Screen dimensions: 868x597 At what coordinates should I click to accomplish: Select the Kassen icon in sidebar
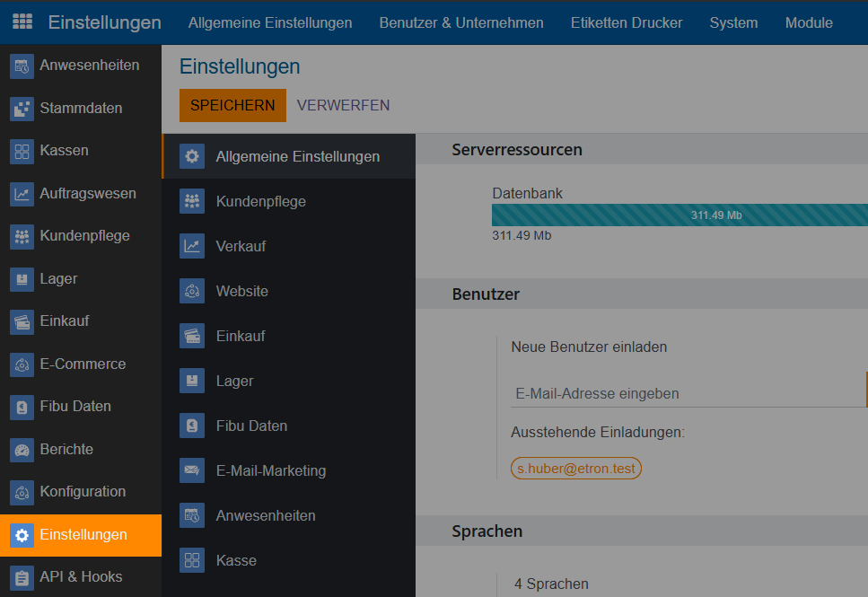(22, 151)
